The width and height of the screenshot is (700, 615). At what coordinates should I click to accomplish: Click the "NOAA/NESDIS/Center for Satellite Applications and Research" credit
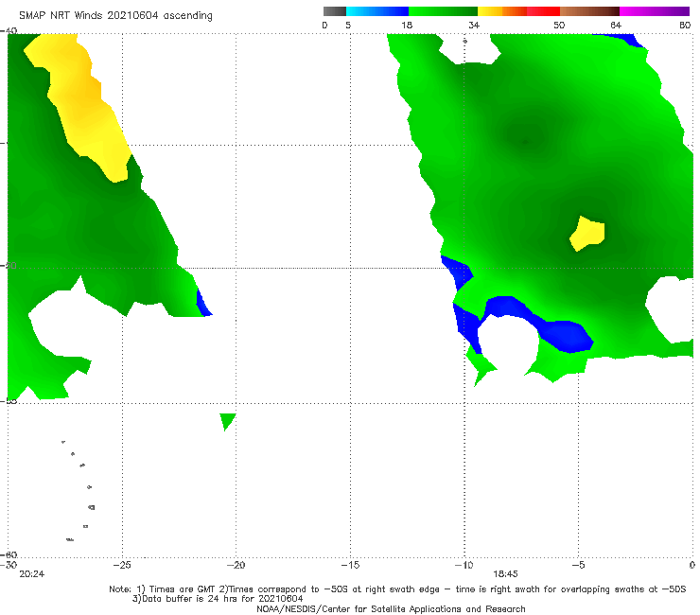pos(391,609)
